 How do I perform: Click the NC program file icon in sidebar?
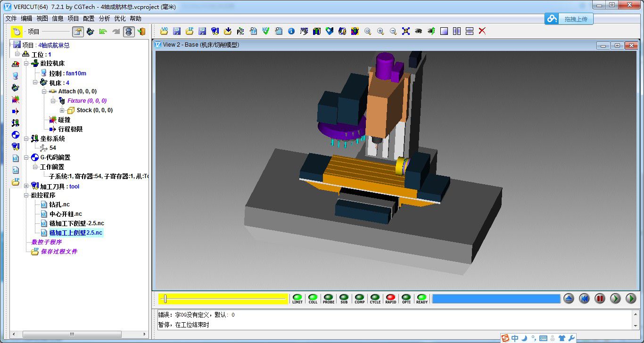(16, 158)
